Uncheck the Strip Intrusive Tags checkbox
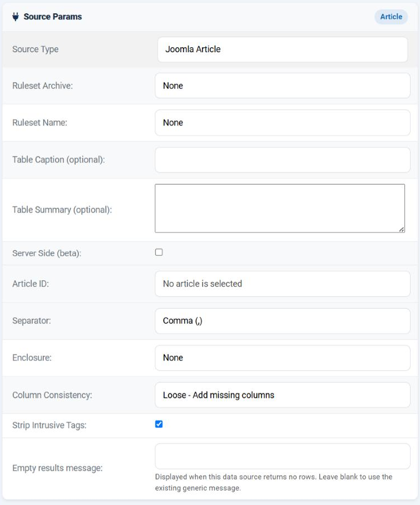 click(x=159, y=424)
